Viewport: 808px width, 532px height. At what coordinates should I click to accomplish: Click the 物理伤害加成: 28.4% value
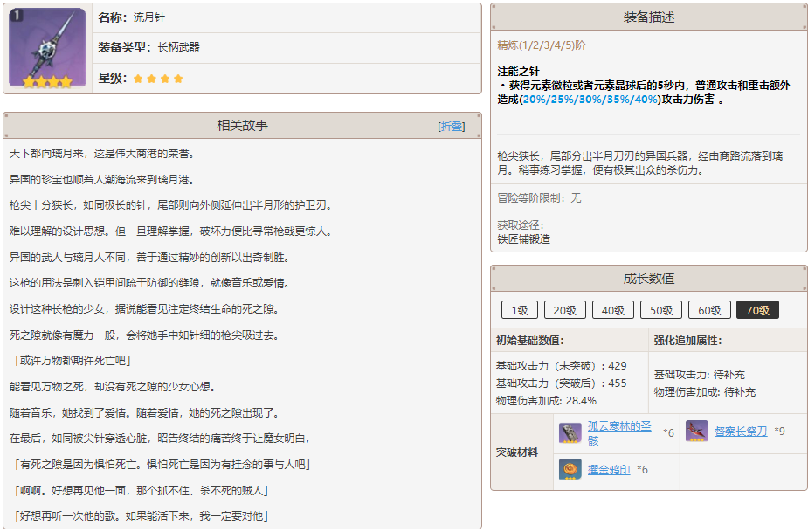546,401
